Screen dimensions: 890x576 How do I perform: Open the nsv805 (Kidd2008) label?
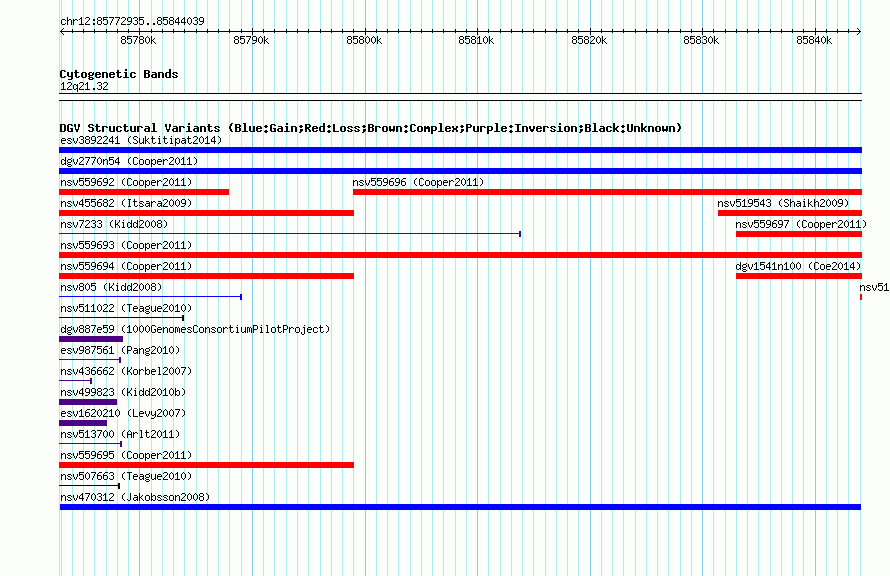pyautogui.click(x=111, y=287)
